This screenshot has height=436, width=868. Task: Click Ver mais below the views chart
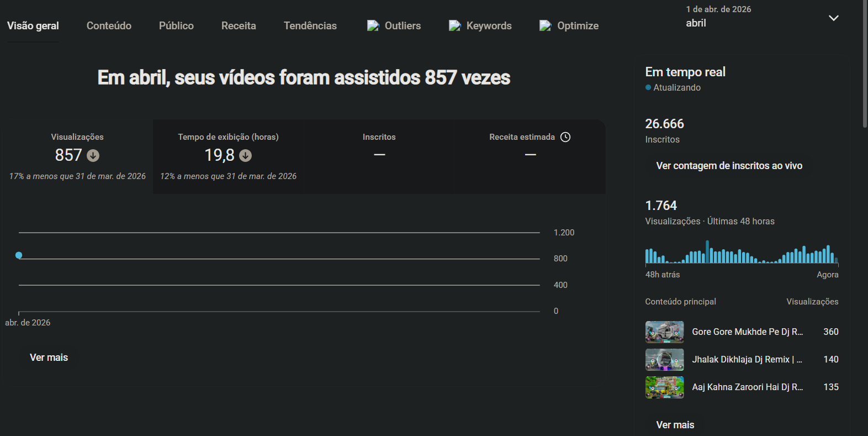pos(49,358)
